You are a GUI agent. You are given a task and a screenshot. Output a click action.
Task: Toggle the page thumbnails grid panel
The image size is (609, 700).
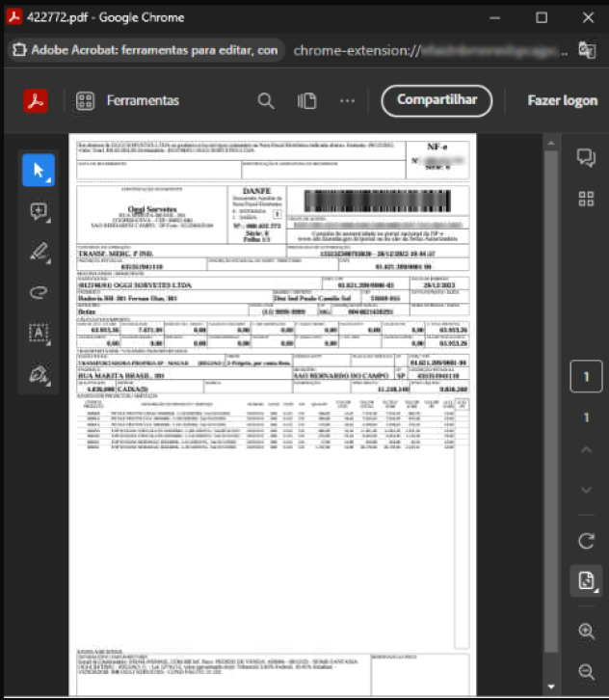click(x=585, y=199)
